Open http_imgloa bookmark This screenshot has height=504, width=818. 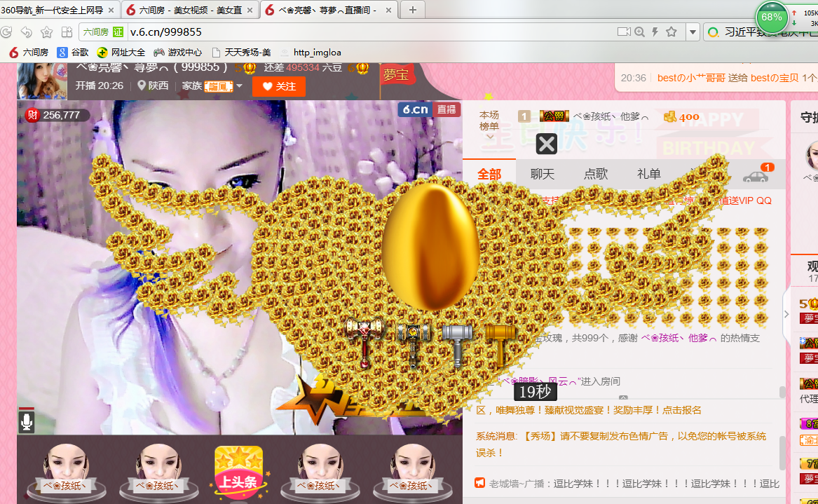coord(311,52)
